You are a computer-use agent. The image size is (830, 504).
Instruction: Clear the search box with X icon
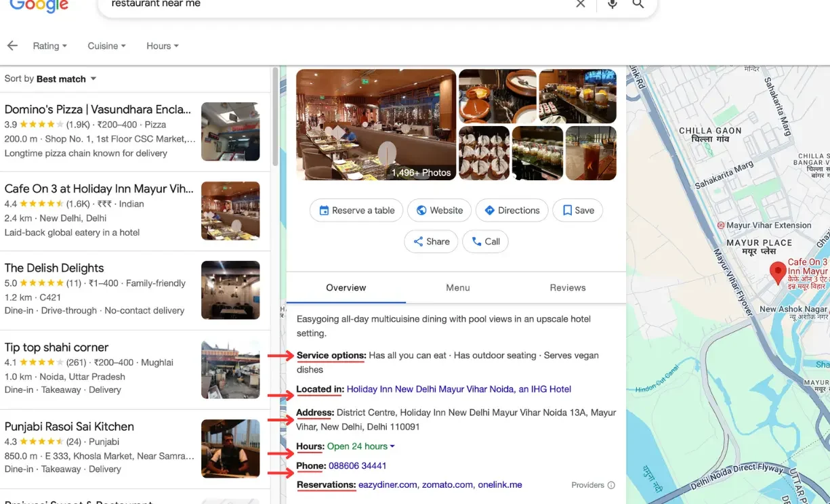click(x=581, y=4)
